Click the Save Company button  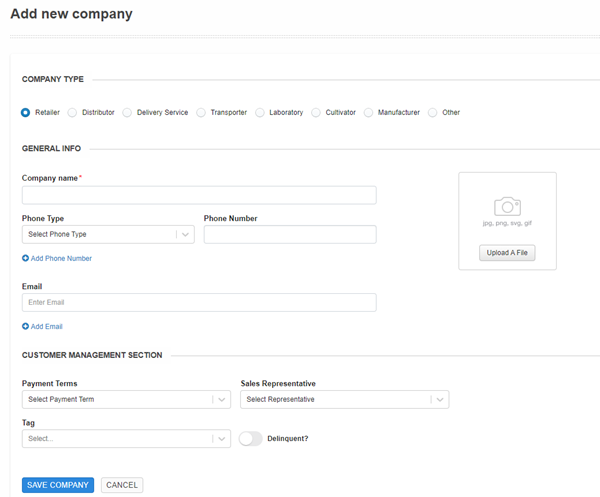(58, 485)
